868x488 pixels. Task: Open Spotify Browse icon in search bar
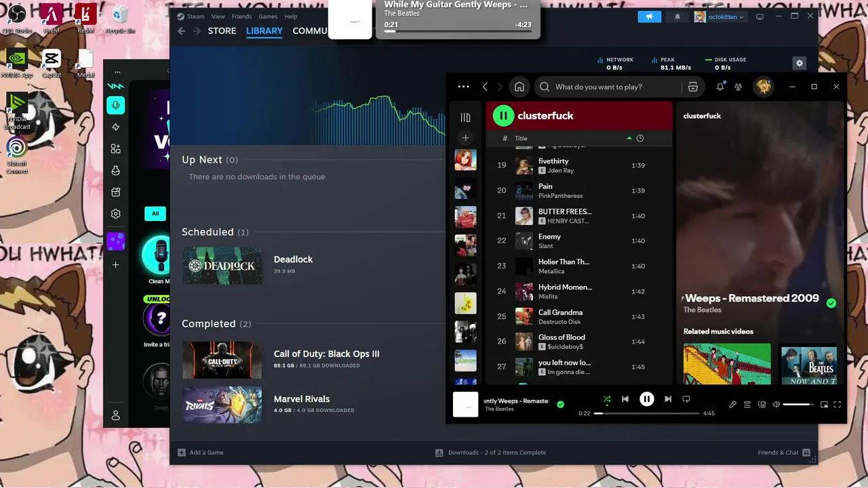(x=692, y=87)
